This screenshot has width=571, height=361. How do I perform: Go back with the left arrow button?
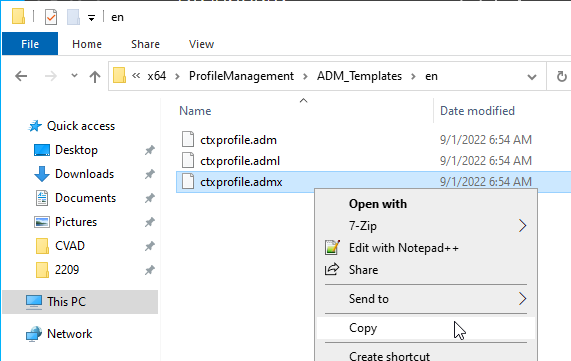tap(21, 76)
